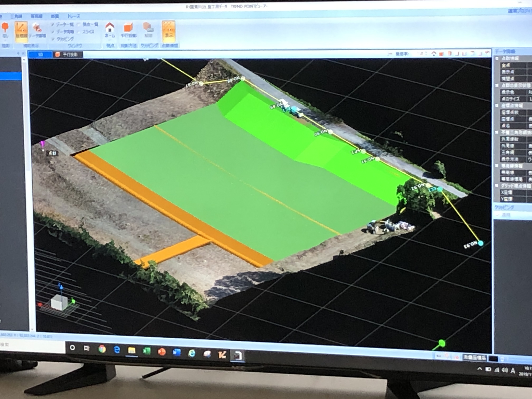
Task: Collapse the 不整三角形網情報 section
Action: (497, 132)
